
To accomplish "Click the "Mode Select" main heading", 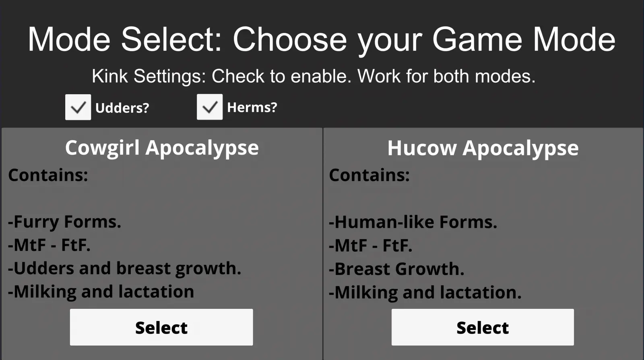I will point(322,40).
